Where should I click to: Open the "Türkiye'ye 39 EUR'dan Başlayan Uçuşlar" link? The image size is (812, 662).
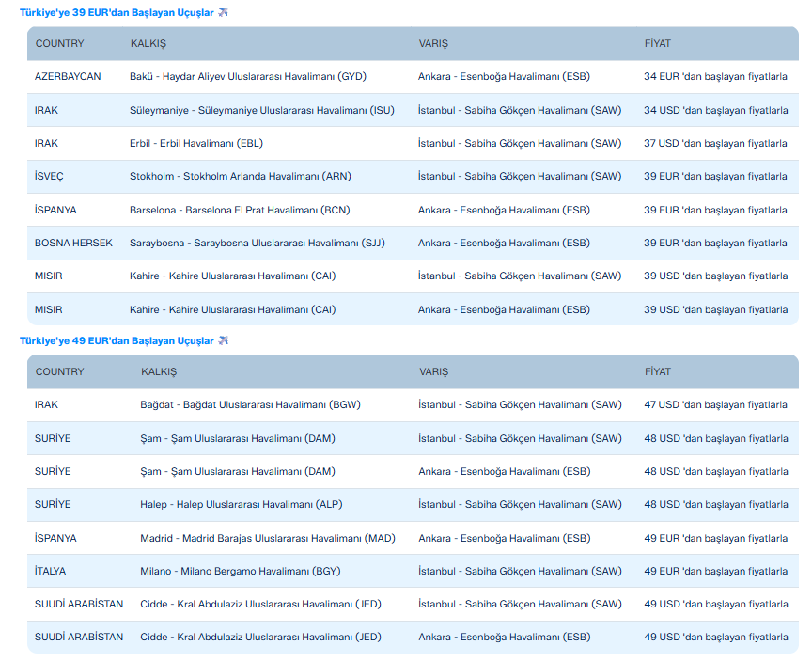[117, 13]
